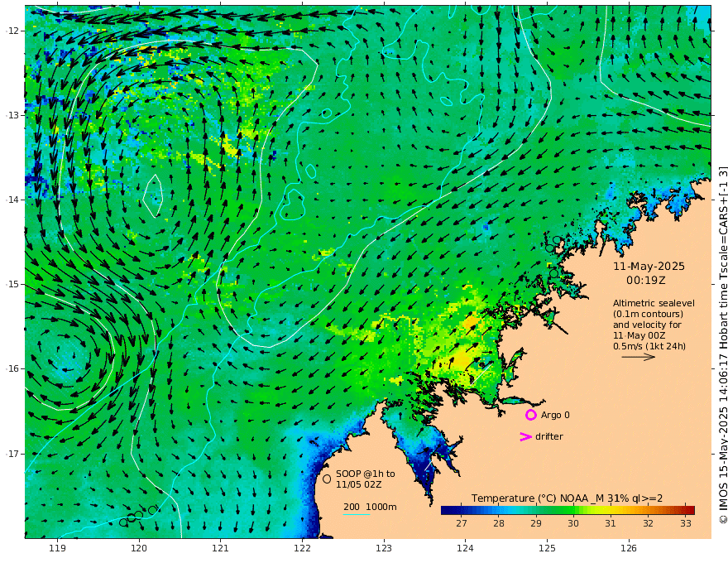Click the 0.5m/s velocity scale arrow
The width and height of the screenshot is (728, 563).
(x=639, y=357)
